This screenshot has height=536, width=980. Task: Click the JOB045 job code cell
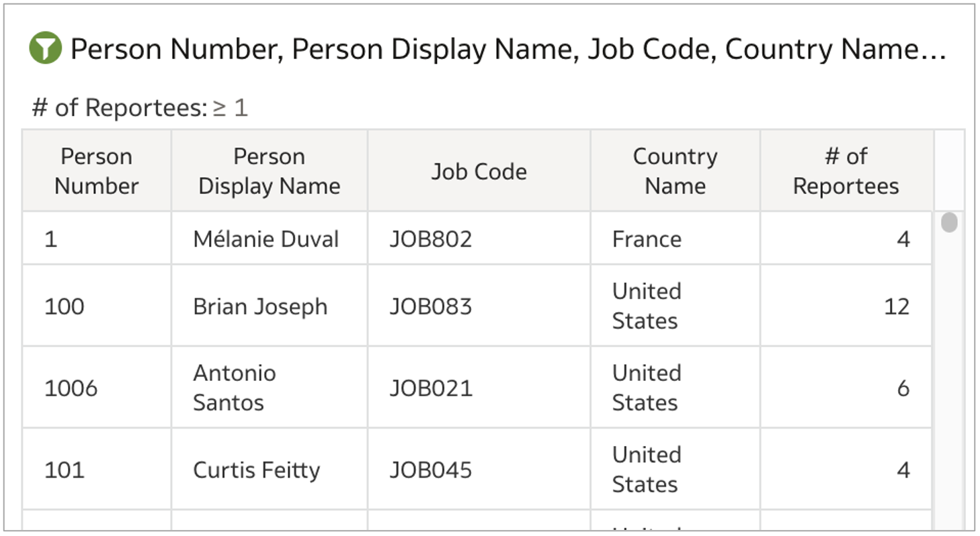(431, 470)
